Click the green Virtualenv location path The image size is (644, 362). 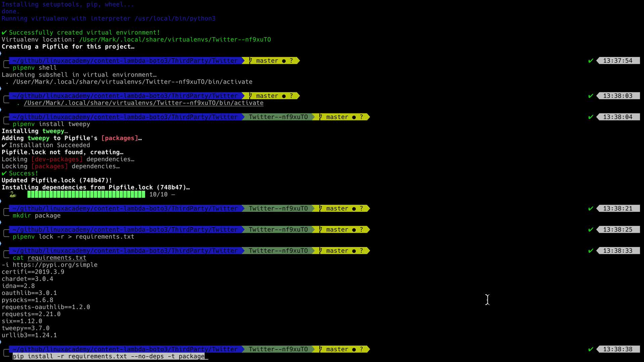pyautogui.click(x=175, y=40)
